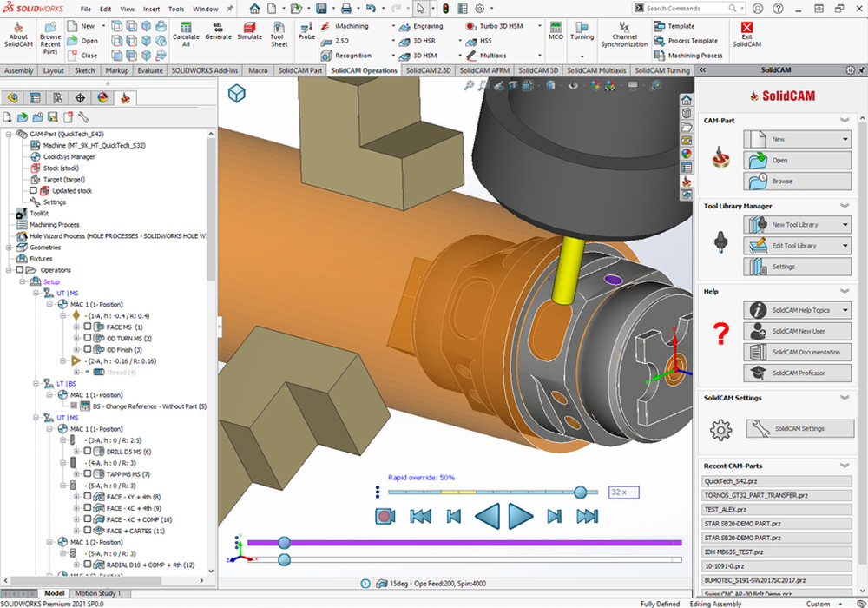The height and width of the screenshot is (608, 868).
Task: Click Browse Recent Parts icon
Action: click(49, 38)
